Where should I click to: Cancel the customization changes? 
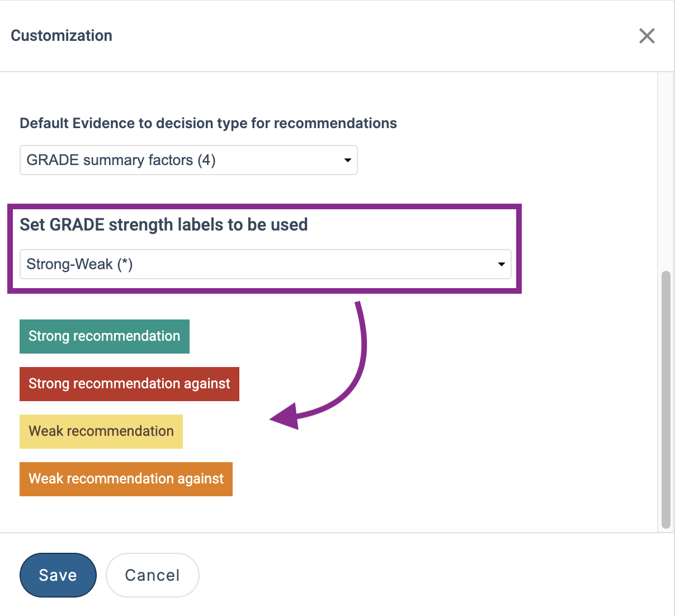click(x=153, y=575)
